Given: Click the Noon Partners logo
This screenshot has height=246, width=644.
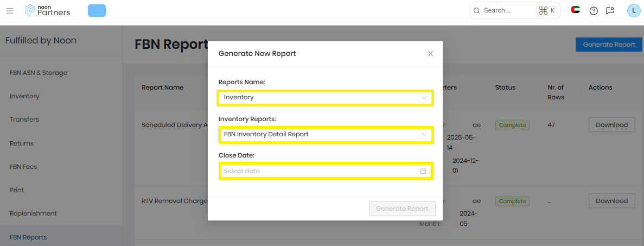Looking at the screenshot, I should (x=48, y=10).
